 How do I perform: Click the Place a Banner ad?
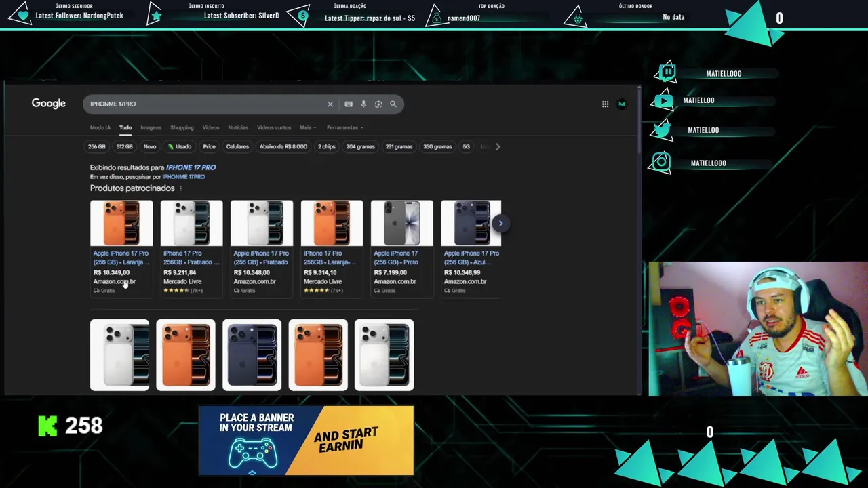tap(306, 441)
